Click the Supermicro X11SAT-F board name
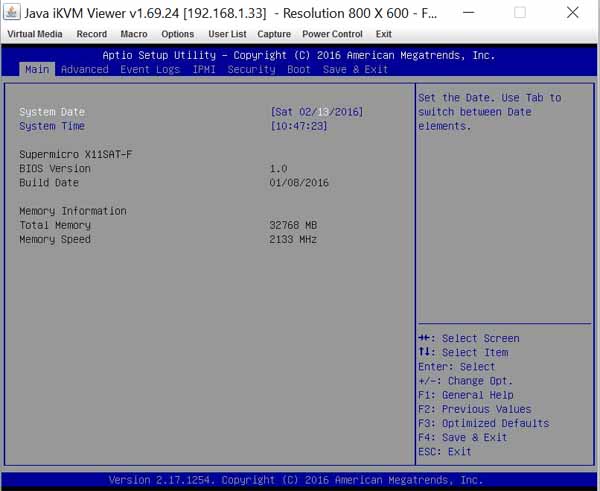This screenshot has height=491, width=600. (x=76, y=154)
